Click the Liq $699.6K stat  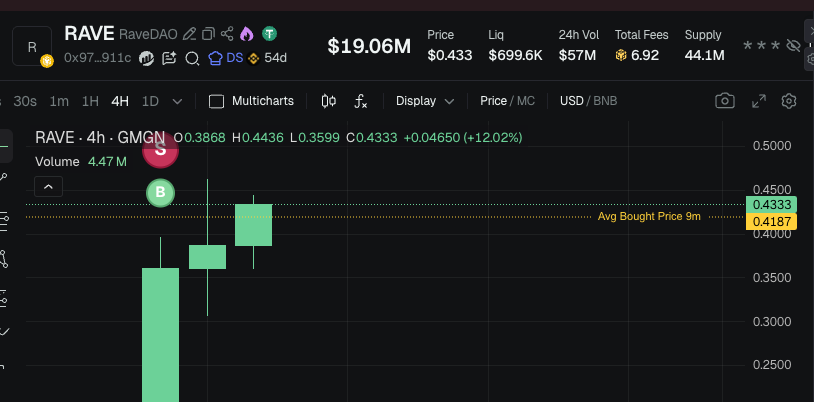[x=515, y=46]
